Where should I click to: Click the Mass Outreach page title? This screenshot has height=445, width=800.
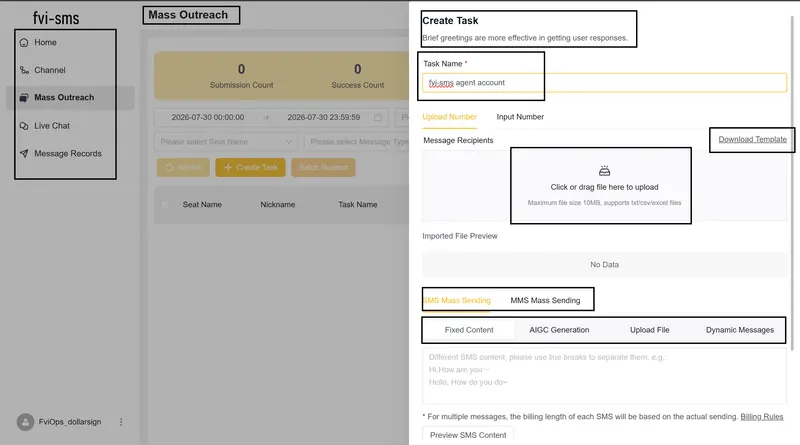[188, 15]
